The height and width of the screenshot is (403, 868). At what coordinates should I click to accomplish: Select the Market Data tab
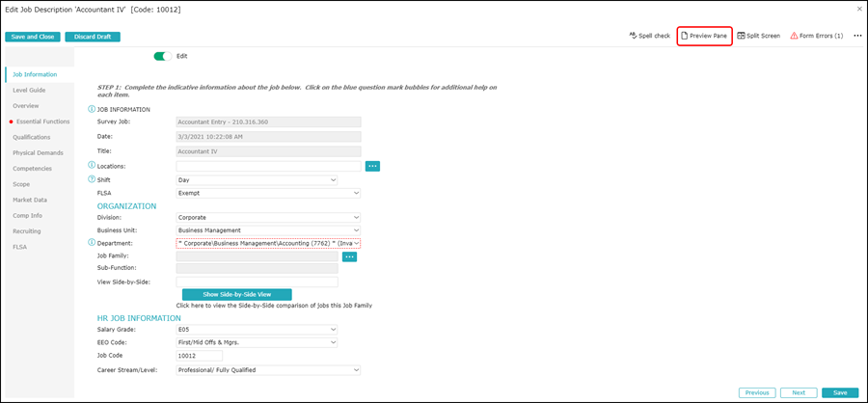(x=30, y=200)
